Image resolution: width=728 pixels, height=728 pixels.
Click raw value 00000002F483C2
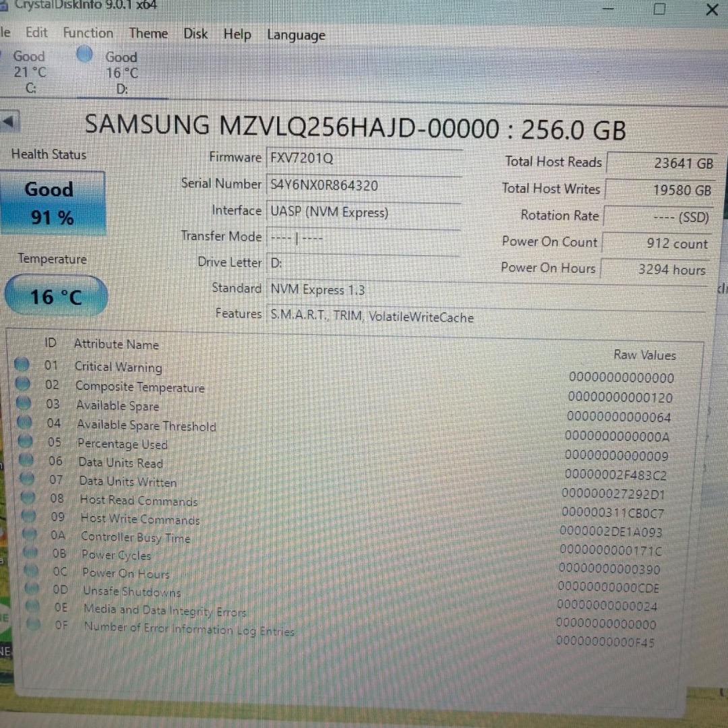(615, 475)
